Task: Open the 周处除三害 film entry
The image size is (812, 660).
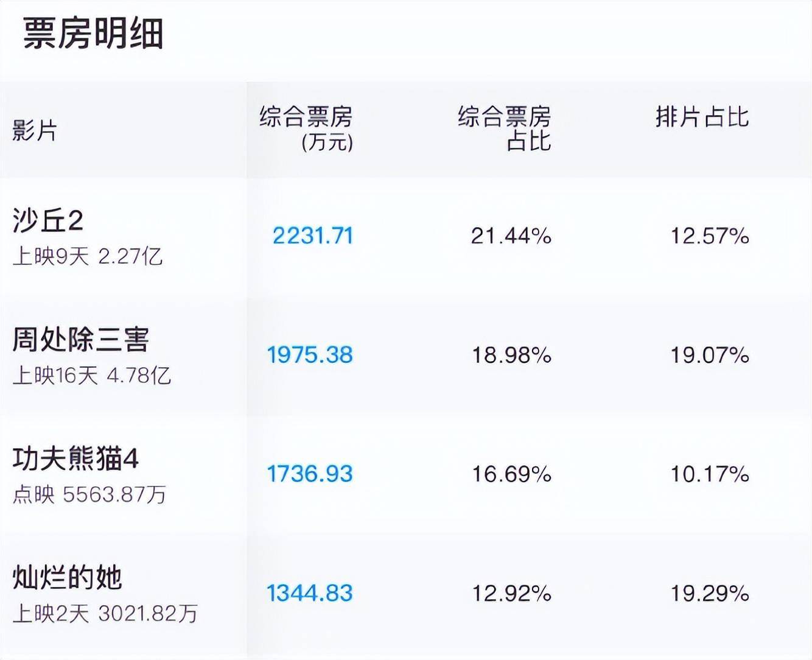Action: tap(80, 340)
